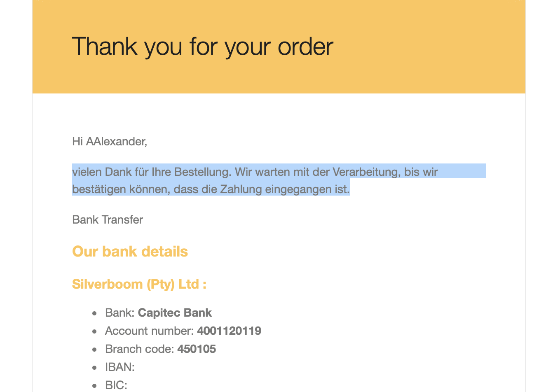Click the "Our bank details" heading
The height and width of the screenshot is (392, 553).
[130, 251]
